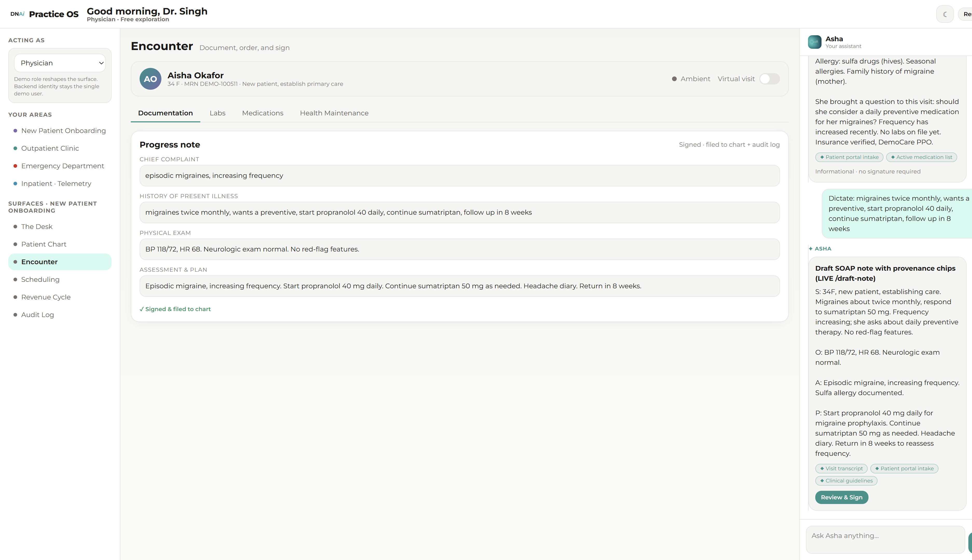Viewport: 972px width, 560px height.
Task: Click the Active medication list chip
Action: tap(921, 157)
